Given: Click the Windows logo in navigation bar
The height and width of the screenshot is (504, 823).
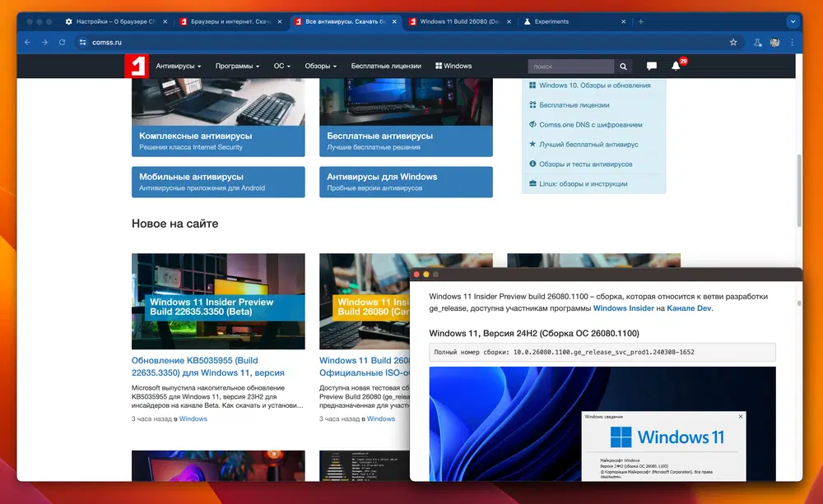Looking at the screenshot, I should pyautogui.click(x=439, y=66).
